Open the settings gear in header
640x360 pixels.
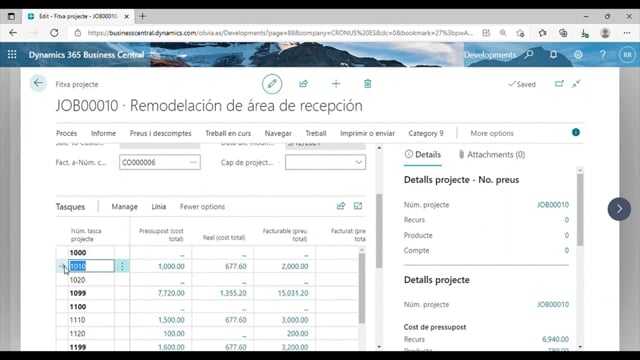point(578,54)
